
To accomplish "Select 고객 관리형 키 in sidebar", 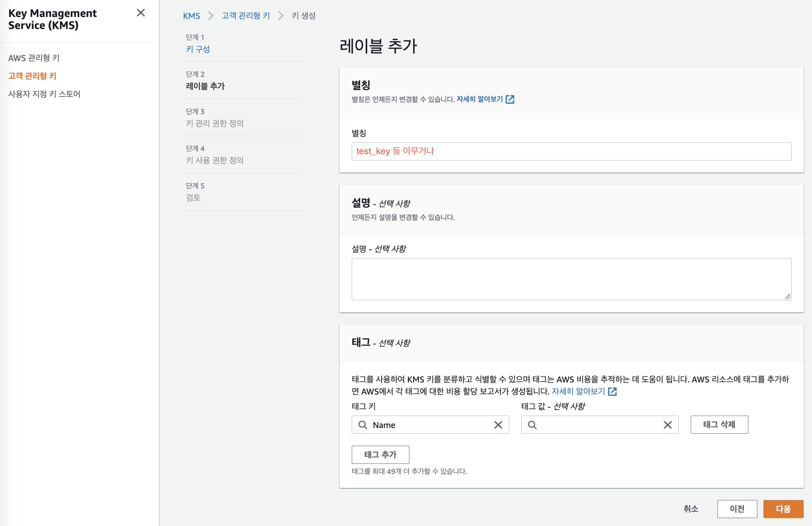I will (32, 76).
